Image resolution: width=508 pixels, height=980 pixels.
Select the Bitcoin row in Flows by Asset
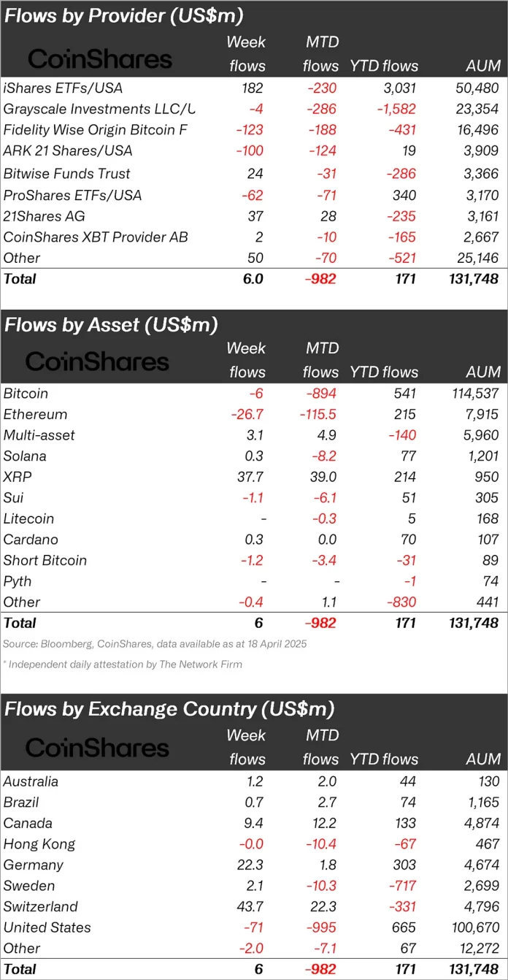pyautogui.click(x=27, y=394)
